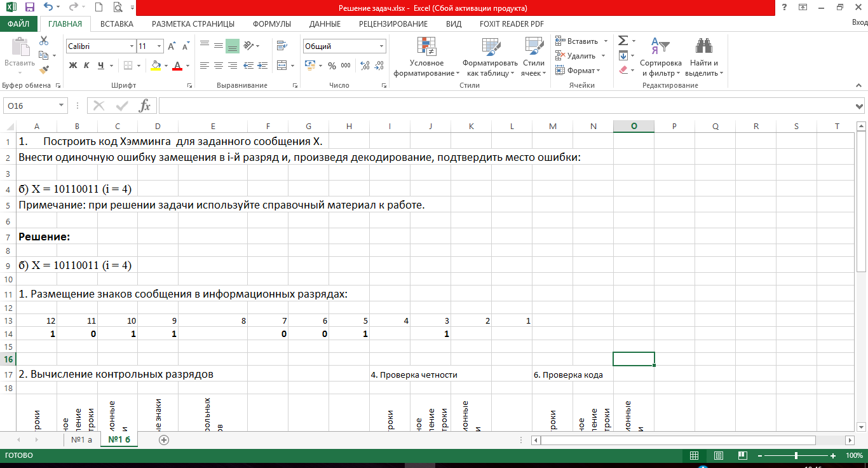Click Insert Function fx button
868x468 pixels.
(x=145, y=106)
